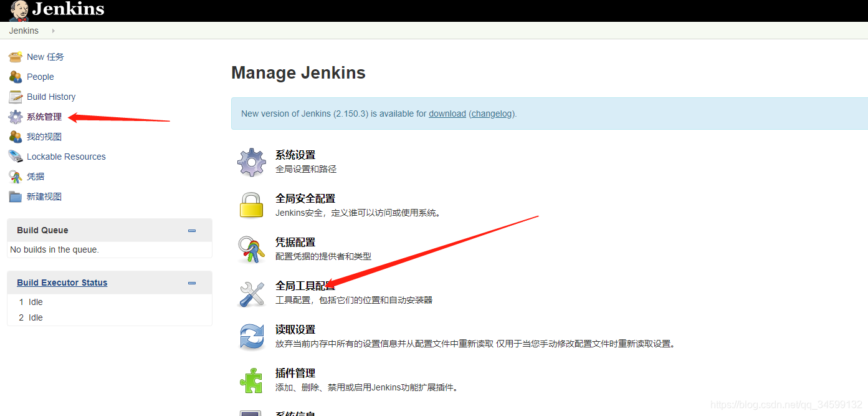Open People via the sidebar icon
868x416 pixels.
point(15,76)
